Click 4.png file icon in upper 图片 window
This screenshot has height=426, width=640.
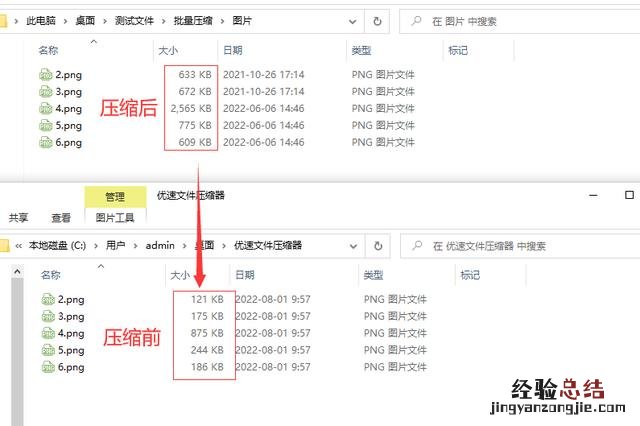[45, 109]
